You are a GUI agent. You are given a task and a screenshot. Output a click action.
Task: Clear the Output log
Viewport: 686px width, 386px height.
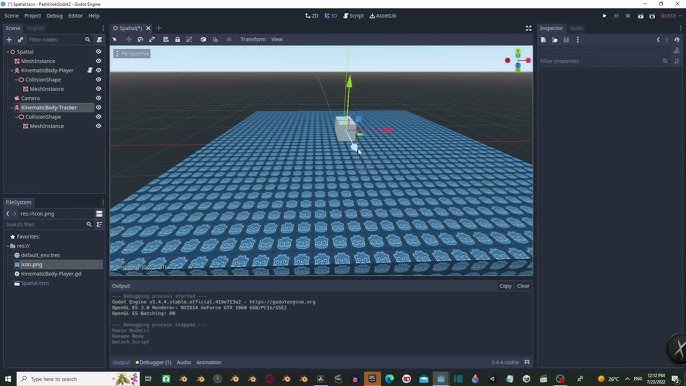coord(523,286)
